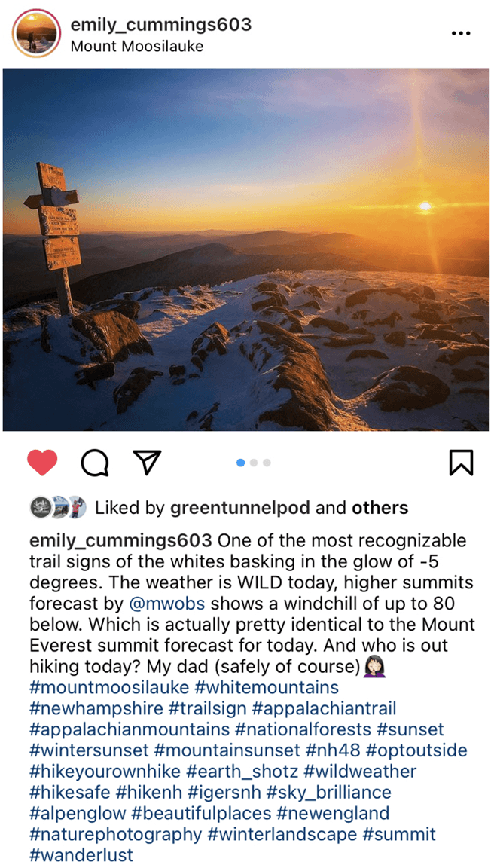This screenshot has height=868, width=491.
Task: Save post using the bookmark icon
Action: (461, 462)
